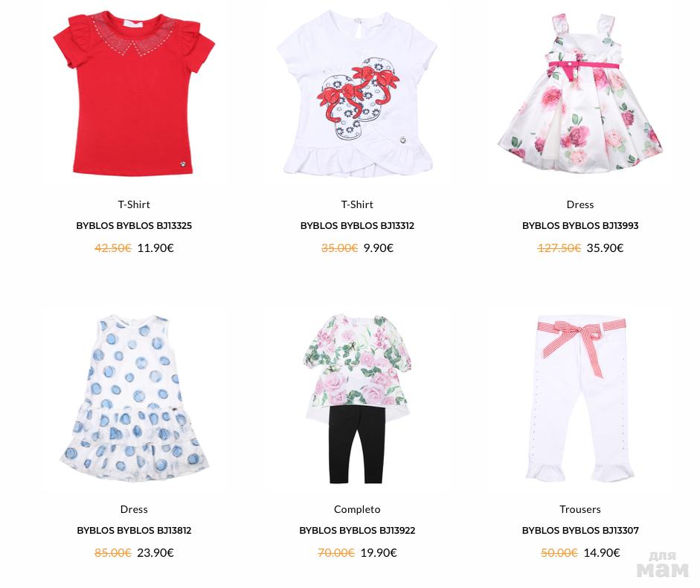Click the BYBLOS BYBLOS BJ13325 product title

(x=134, y=226)
